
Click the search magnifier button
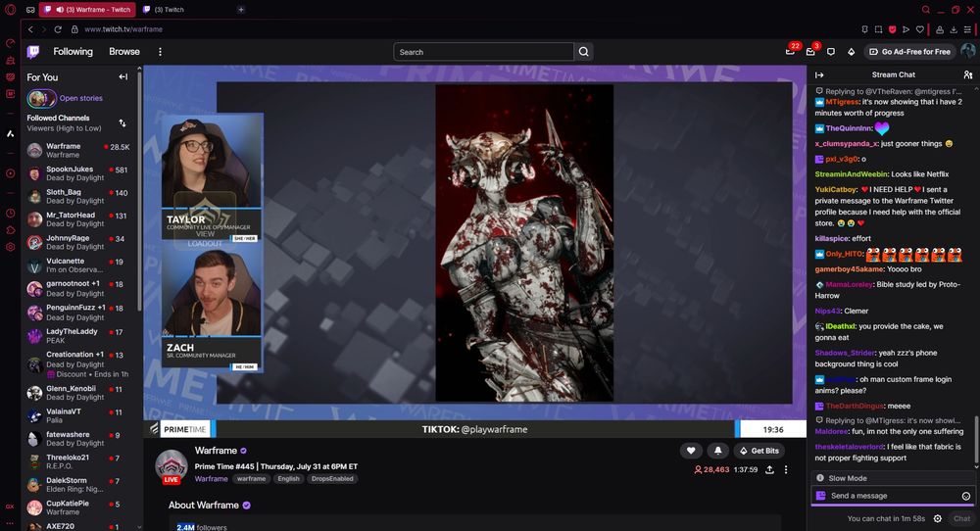[x=584, y=52]
